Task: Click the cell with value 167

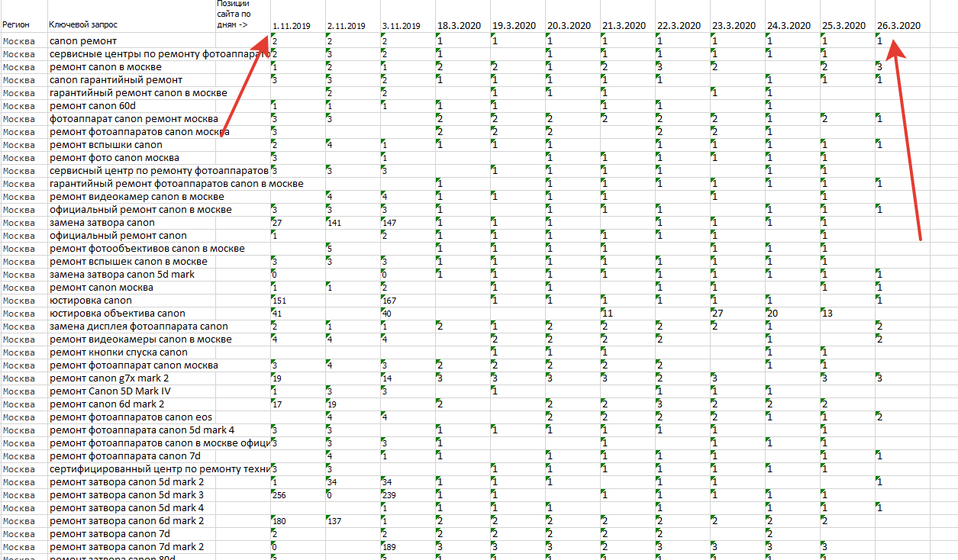Action: 408,300
